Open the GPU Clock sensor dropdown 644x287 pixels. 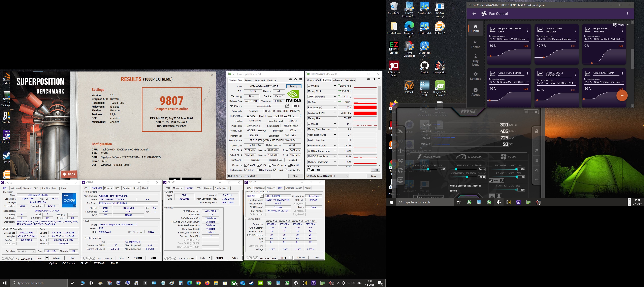(335, 86)
